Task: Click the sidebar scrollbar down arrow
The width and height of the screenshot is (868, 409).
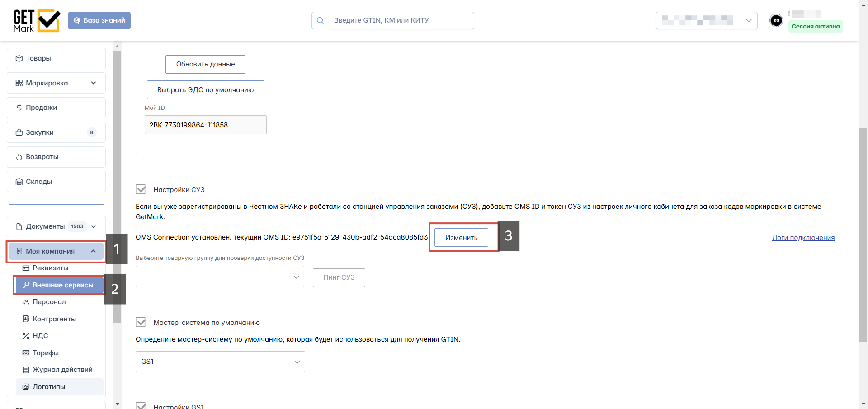Action: pyautogui.click(x=118, y=404)
